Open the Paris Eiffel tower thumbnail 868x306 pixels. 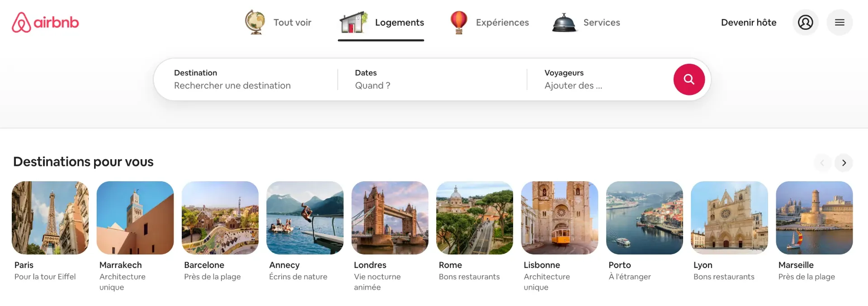50,218
